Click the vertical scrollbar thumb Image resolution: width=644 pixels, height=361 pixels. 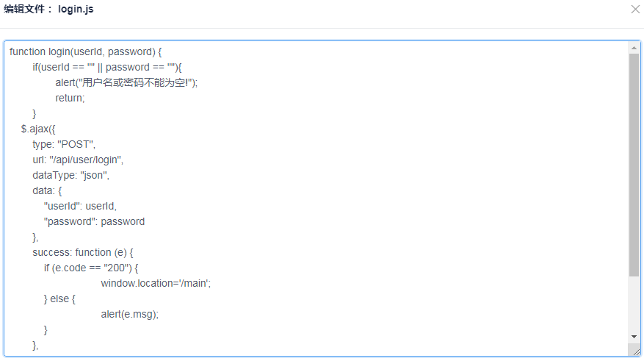coord(634,165)
